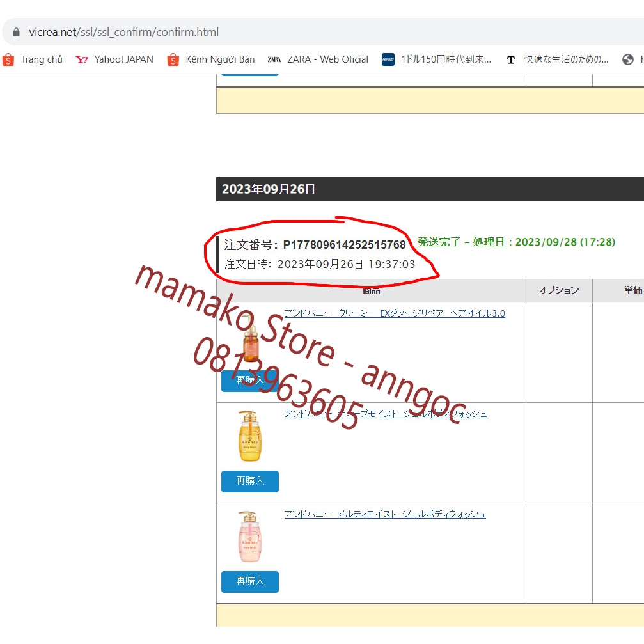Click the globe favicon bookmark
This screenshot has width=644, height=644.
(628, 59)
